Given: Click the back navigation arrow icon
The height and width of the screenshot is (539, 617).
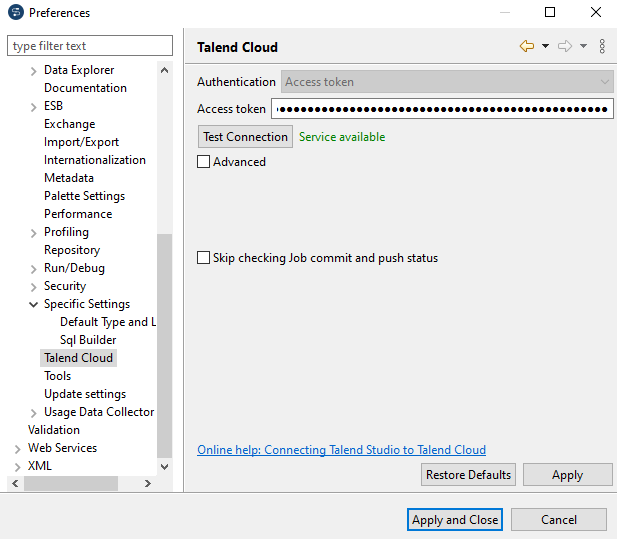Looking at the screenshot, I should (526, 46).
